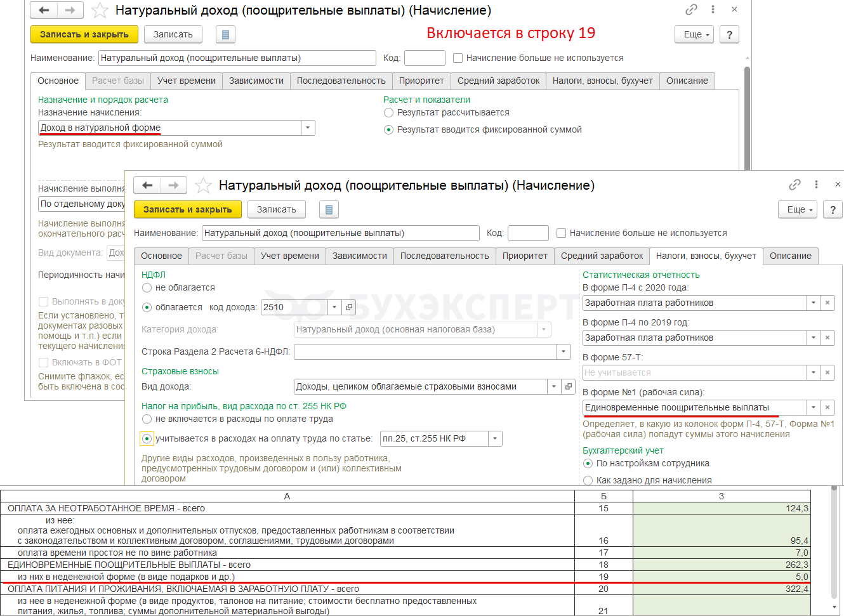This screenshot has height=616, width=844.
Task: Open the three-dot menu in the rear window
Action: coord(713,10)
